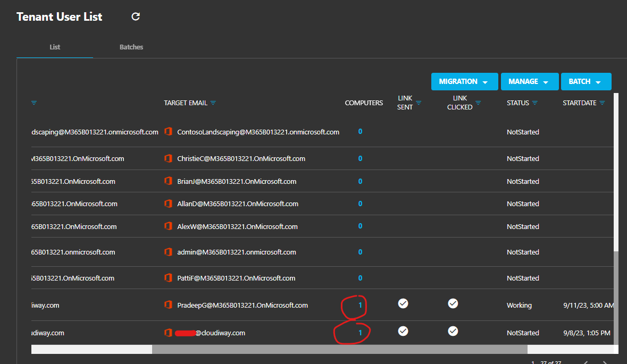Click Link Clicked checkmark for PradeepG
Screen dimensions: 627x364
[453, 303]
